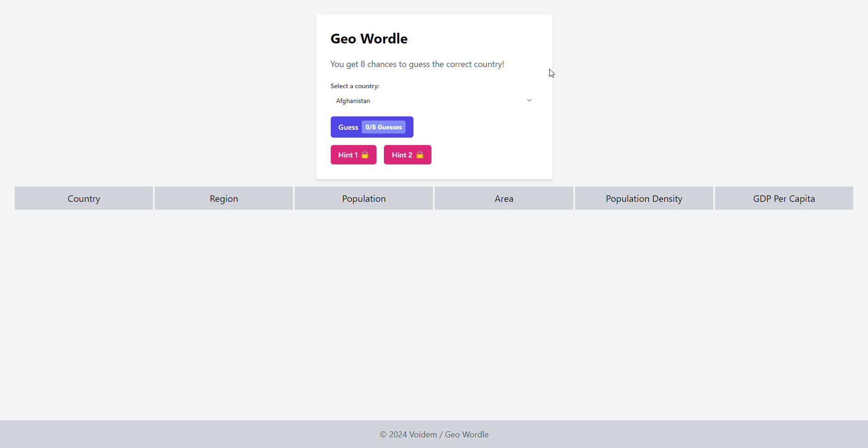868x448 pixels.
Task: Click the Population column header
Action: tap(364, 198)
